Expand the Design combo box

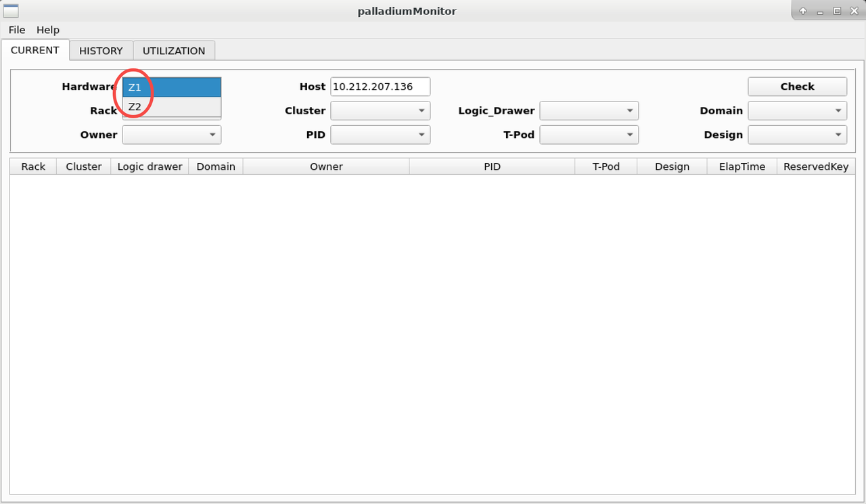click(797, 135)
